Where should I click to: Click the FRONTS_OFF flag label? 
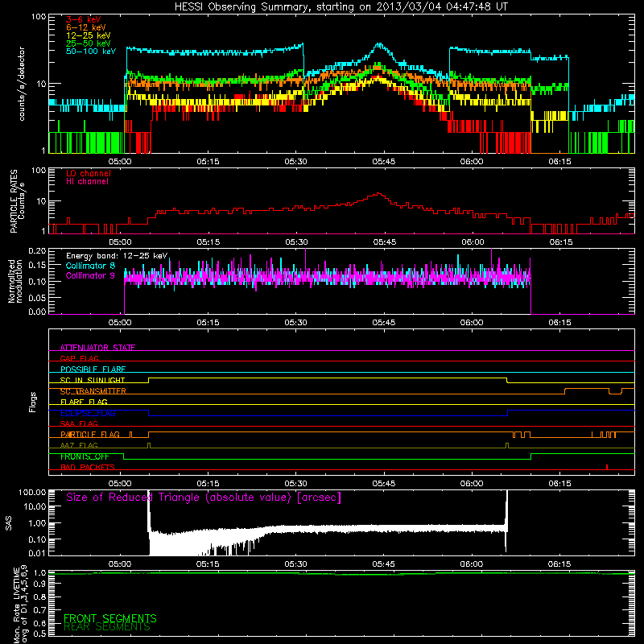[x=85, y=456]
